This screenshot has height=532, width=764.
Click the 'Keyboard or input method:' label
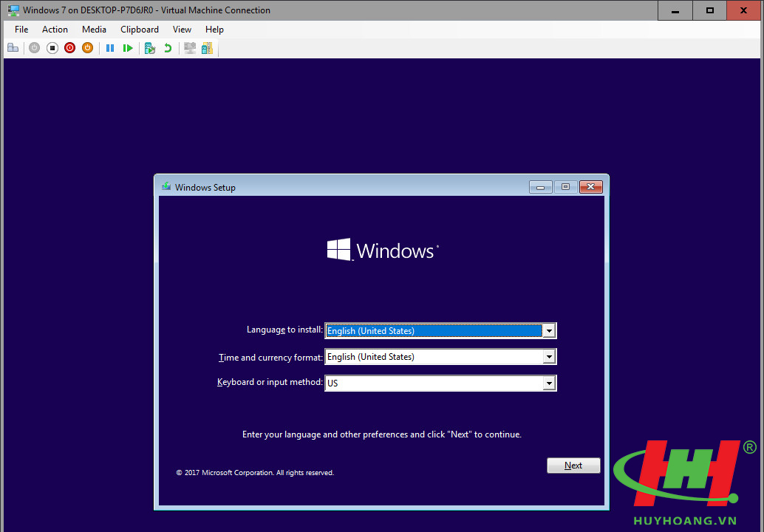(270, 382)
